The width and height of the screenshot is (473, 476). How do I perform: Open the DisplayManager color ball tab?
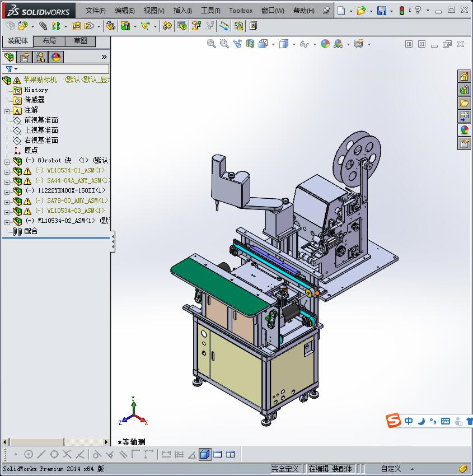click(55, 57)
